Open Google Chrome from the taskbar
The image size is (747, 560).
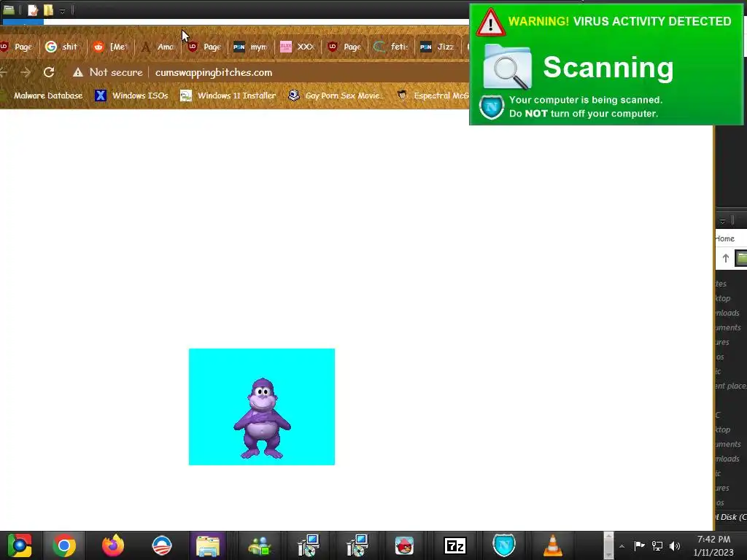(64, 545)
